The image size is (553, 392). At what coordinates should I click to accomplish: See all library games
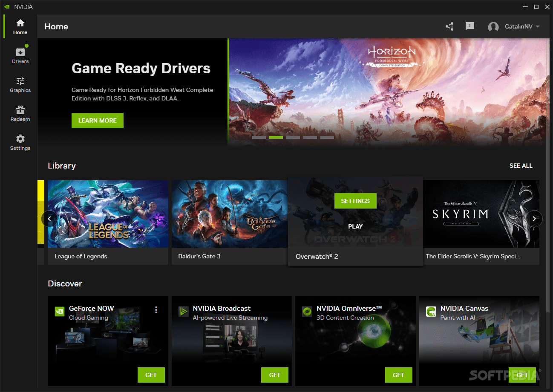click(x=521, y=166)
